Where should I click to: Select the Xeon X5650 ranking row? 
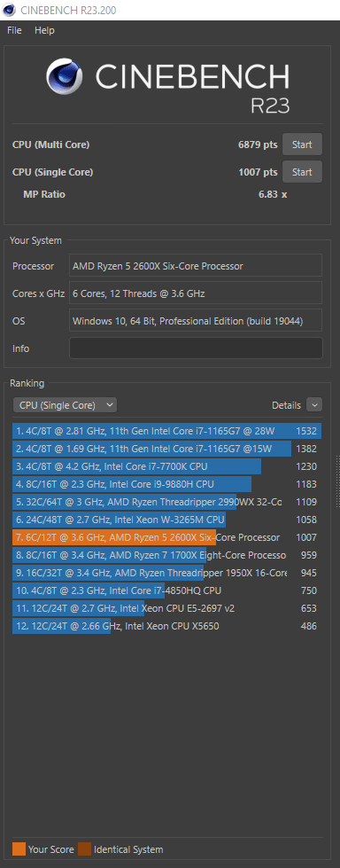click(167, 626)
